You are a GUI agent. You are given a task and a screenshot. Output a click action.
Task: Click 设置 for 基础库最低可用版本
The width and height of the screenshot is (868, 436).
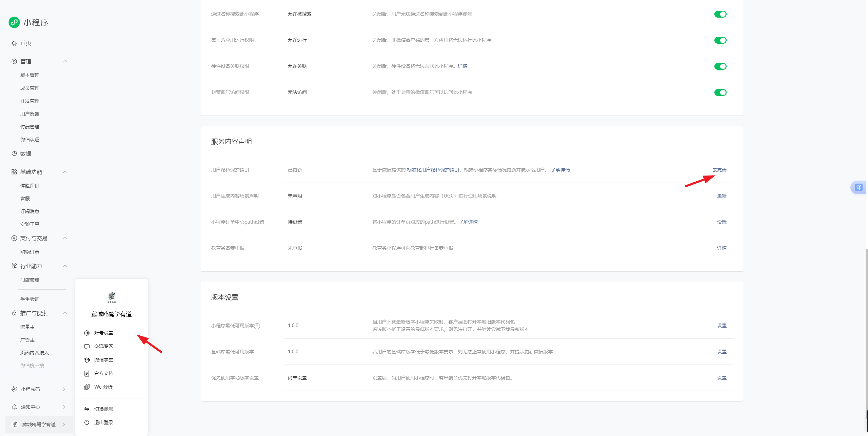tap(722, 352)
